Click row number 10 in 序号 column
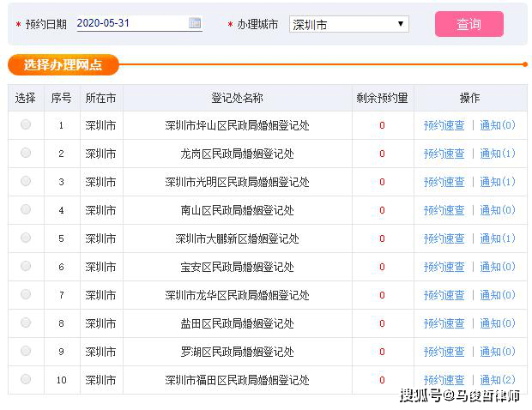Screen dimensions: 532x410 coord(62,380)
